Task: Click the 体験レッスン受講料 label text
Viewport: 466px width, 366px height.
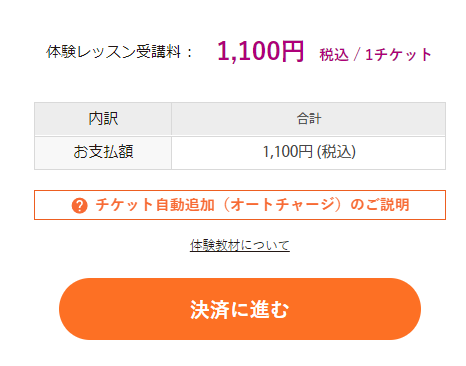Action: tap(113, 52)
